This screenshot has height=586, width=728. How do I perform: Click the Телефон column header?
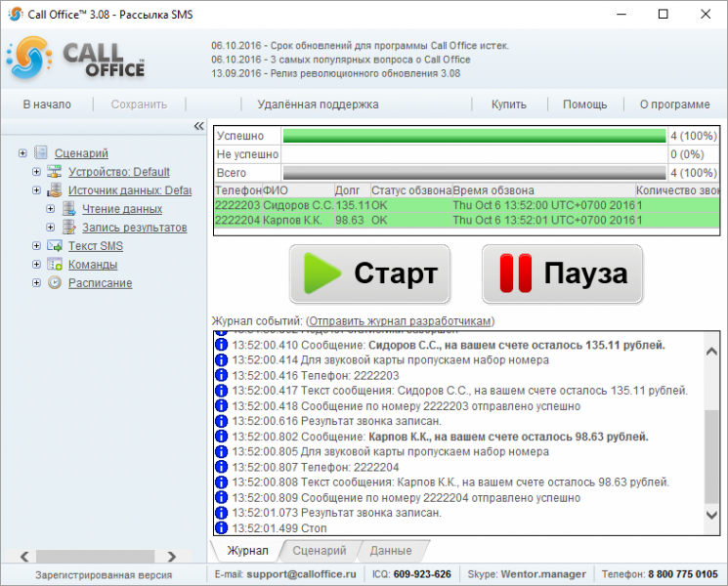click(x=238, y=190)
